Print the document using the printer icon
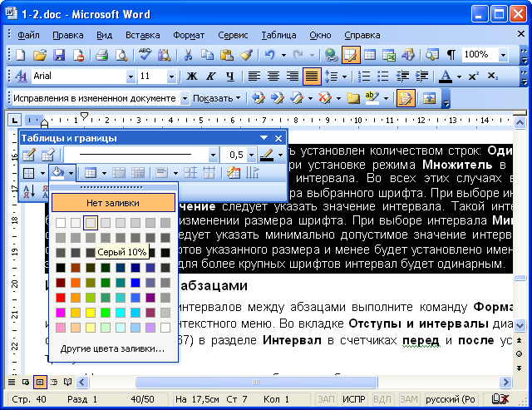Viewport: 532px width, 410px height. click(x=101, y=55)
